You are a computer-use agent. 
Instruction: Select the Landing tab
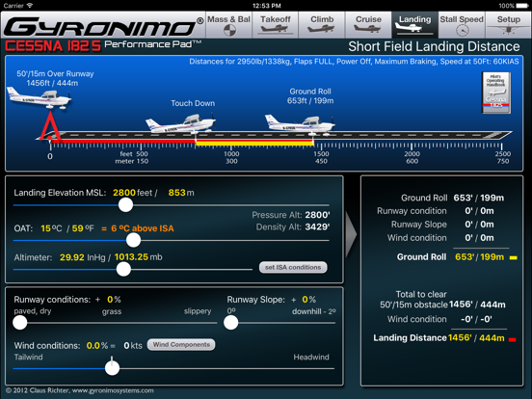click(x=414, y=25)
